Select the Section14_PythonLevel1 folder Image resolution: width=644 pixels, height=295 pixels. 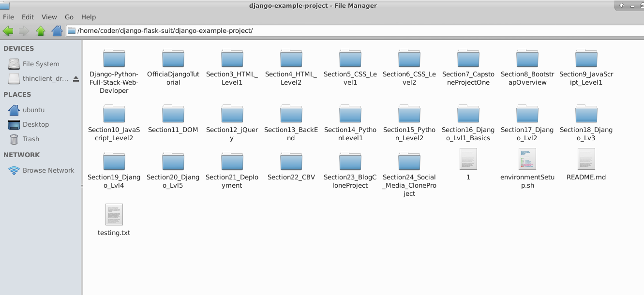coord(350,123)
